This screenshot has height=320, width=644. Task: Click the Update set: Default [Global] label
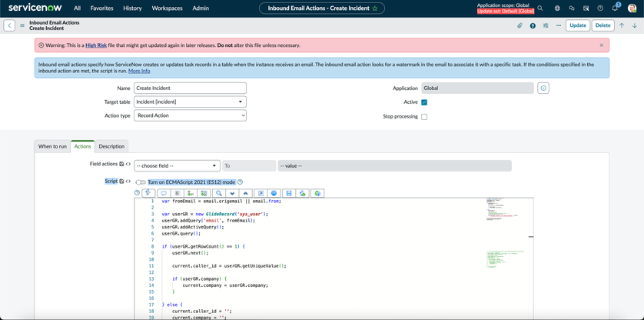[505, 11]
